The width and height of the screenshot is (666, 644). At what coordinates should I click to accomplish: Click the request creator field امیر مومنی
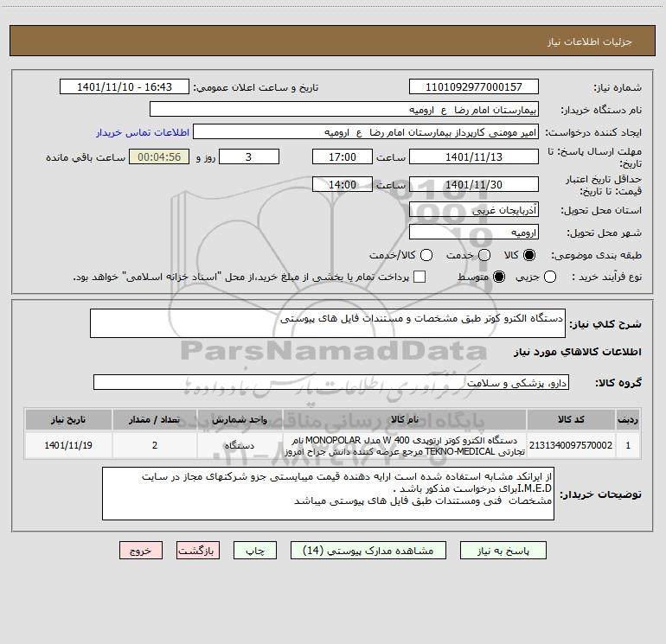366,131
